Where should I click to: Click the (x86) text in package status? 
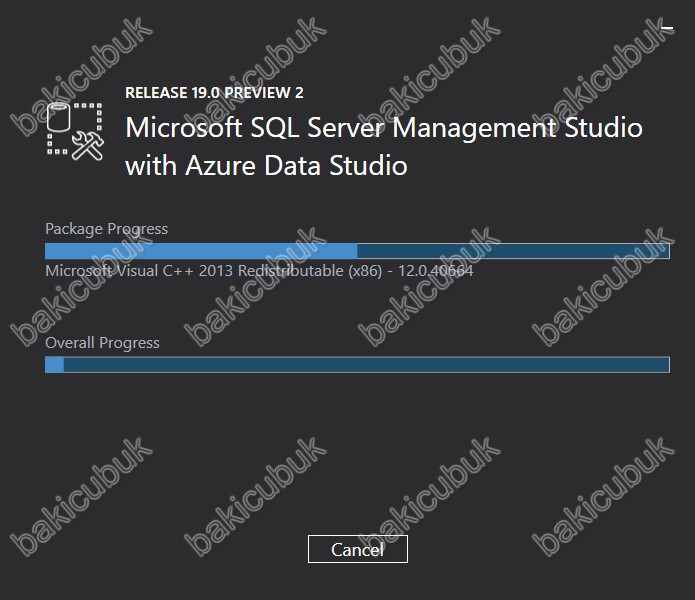[x=365, y=271]
